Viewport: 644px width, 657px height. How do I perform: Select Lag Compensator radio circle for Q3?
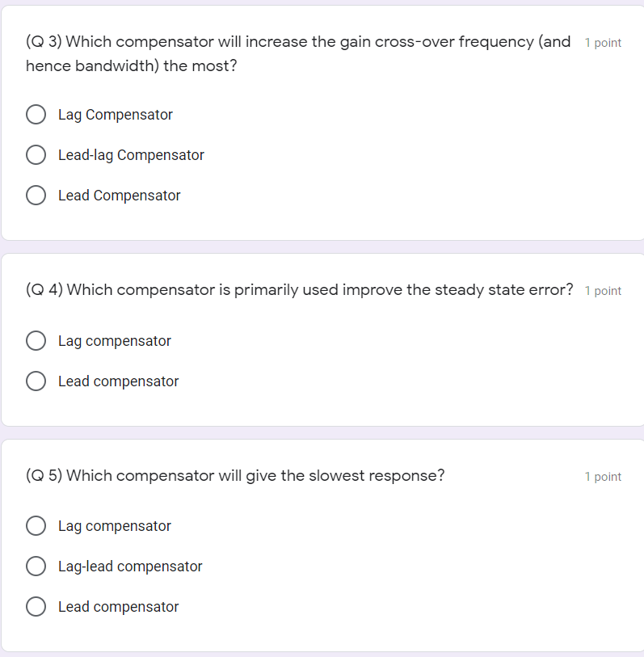tap(36, 115)
